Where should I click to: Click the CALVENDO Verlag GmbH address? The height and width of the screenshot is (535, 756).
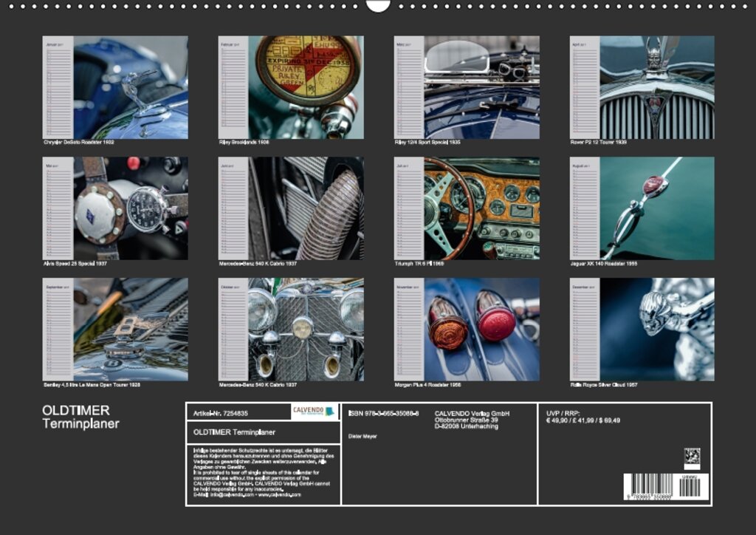coord(472,420)
